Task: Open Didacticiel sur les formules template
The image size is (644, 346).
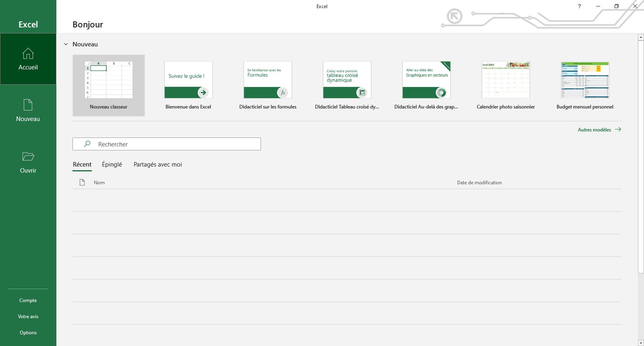Action: [268, 85]
